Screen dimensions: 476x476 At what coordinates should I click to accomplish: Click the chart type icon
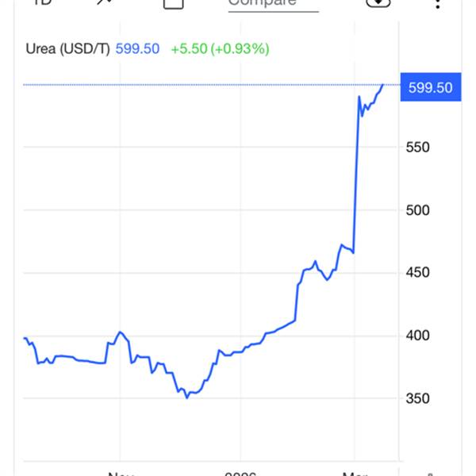[x=104, y=2]
